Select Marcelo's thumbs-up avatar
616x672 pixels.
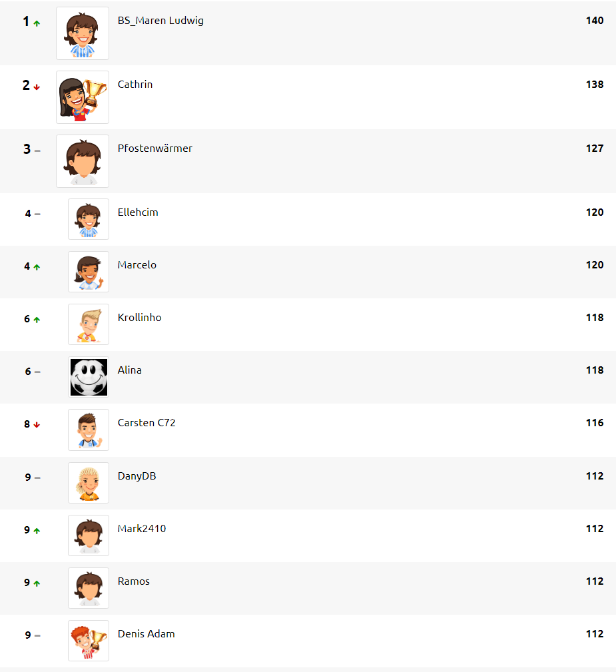[89, 272]
